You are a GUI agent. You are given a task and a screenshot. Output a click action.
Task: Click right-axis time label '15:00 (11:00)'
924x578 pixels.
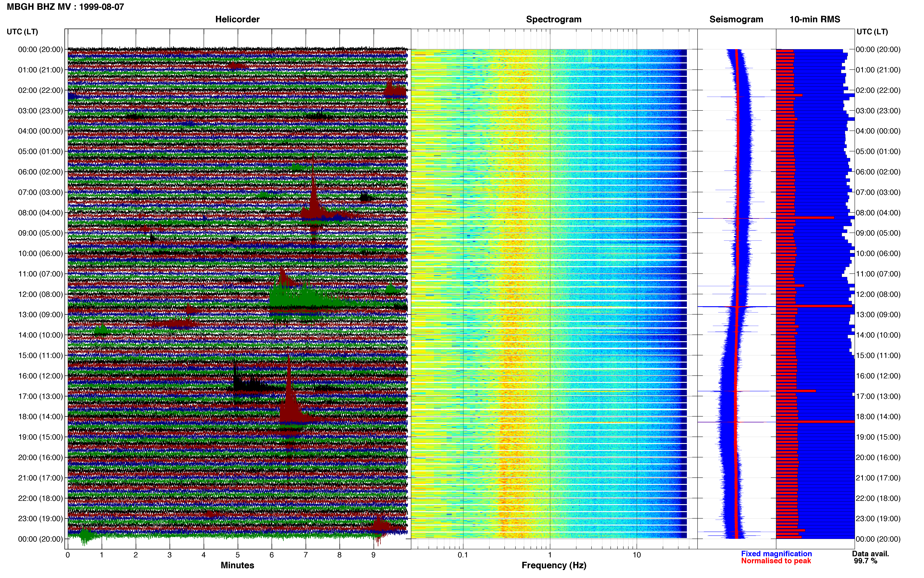[878, 356]
